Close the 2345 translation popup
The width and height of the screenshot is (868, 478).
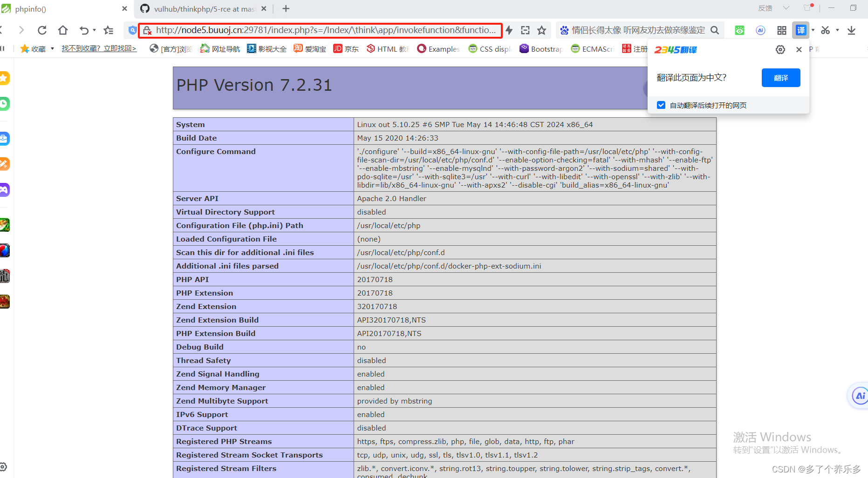coord(799,49)
